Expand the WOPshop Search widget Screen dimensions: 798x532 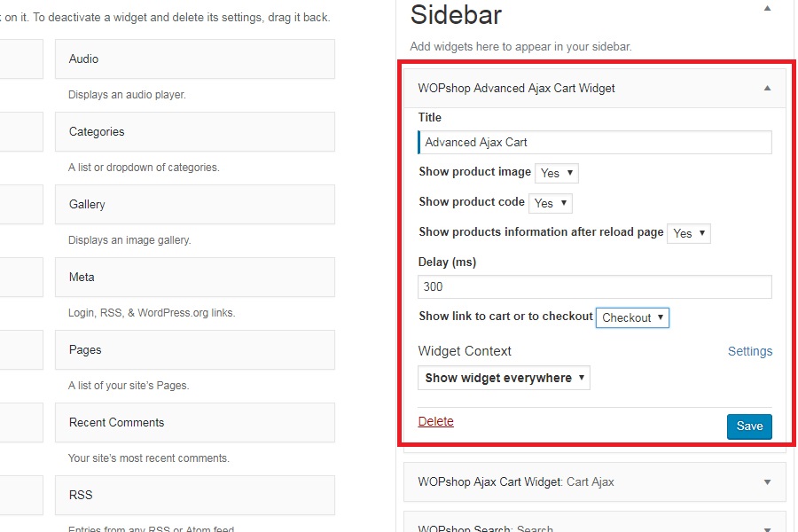click(x=767, y=528)
